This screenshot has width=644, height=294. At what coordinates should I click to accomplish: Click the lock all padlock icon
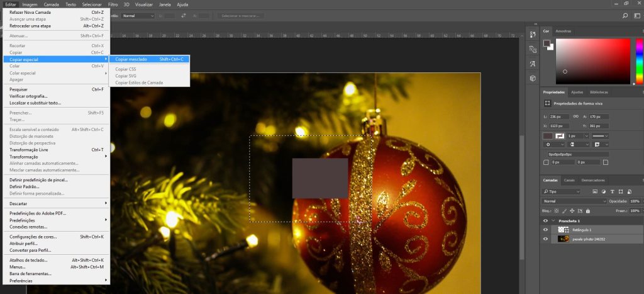pyautogui.click(x=588, y=211)
